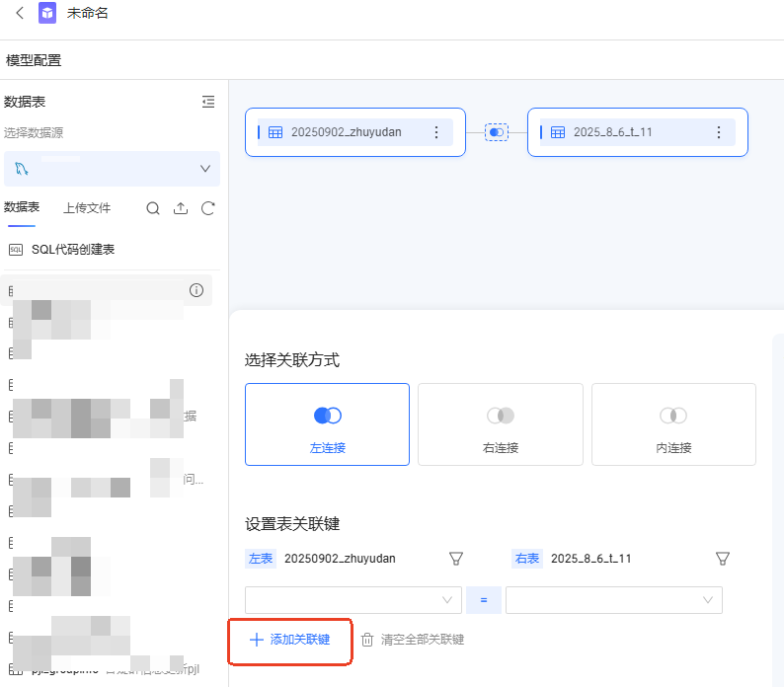
Task: Select 左连接 join type
Action: 327,424
